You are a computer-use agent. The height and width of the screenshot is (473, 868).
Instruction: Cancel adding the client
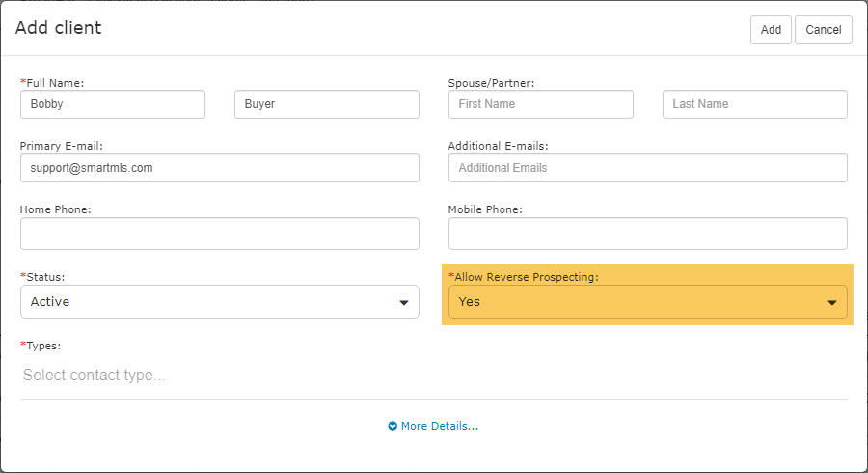point(824,30)
